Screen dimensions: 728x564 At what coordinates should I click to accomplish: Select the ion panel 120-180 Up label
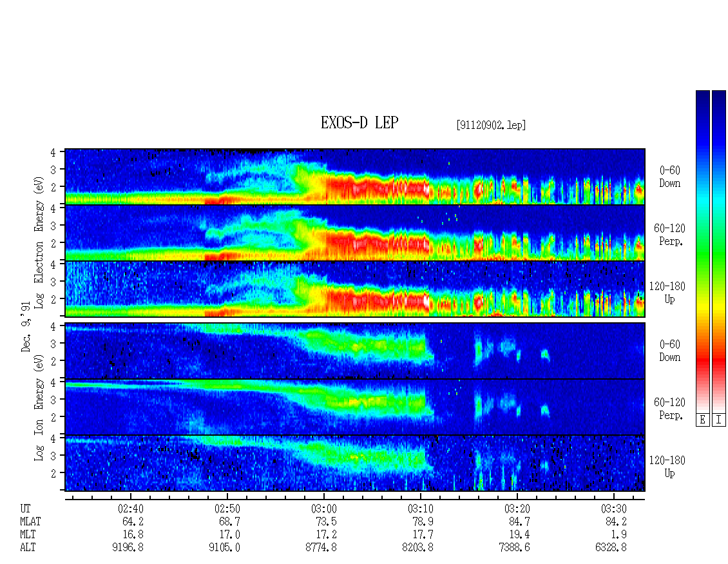point(667,467)
